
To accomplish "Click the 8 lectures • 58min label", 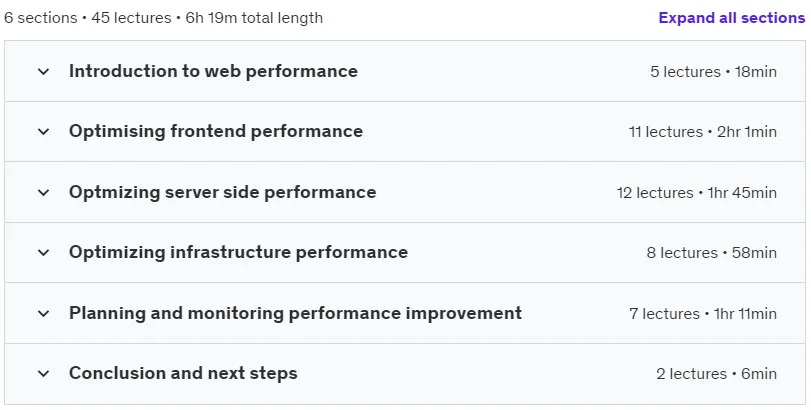I will [711, 252].
